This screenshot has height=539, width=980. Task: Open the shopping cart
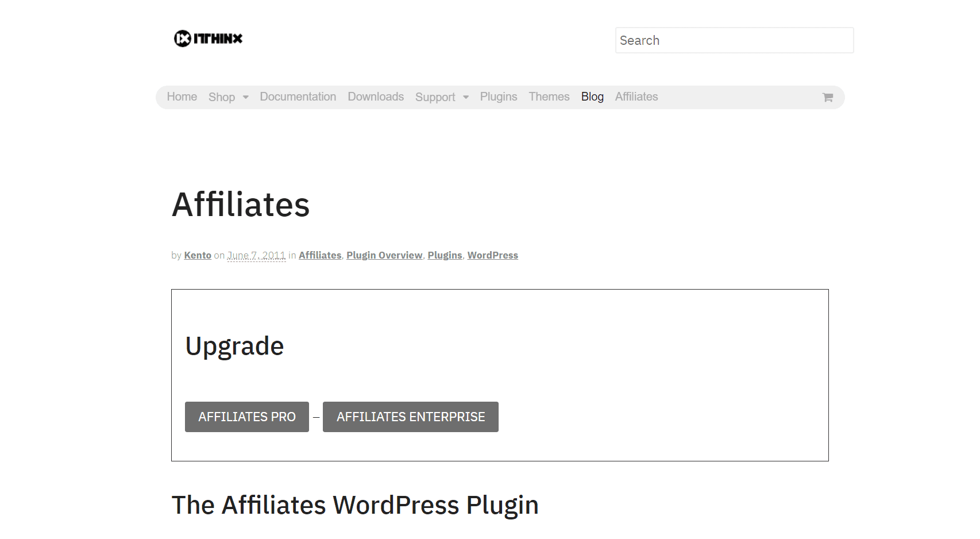tap(827, 97)
